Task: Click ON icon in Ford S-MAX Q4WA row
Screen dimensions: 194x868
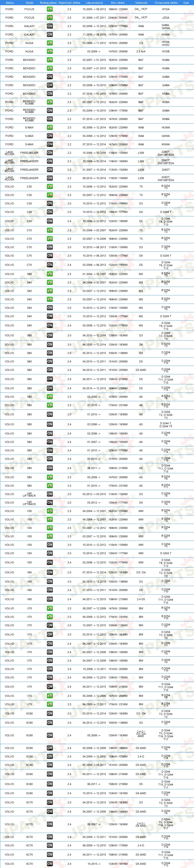Action: [x=50, y=136]
